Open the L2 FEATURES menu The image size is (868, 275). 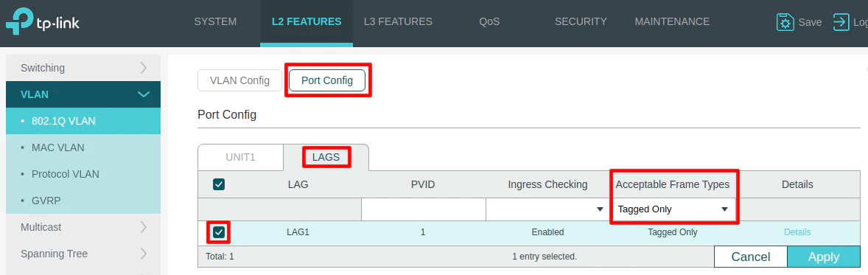click(307, 22)
